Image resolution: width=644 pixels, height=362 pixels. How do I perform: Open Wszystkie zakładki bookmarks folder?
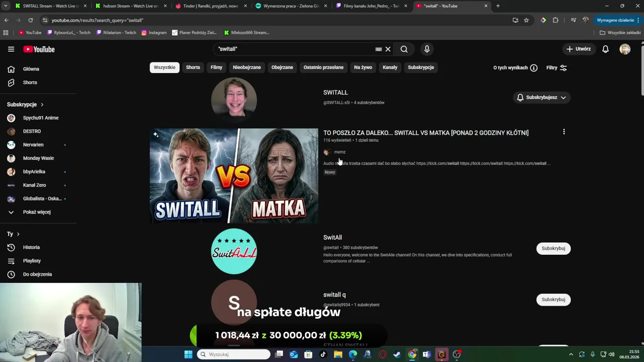(x=620, y=33)
